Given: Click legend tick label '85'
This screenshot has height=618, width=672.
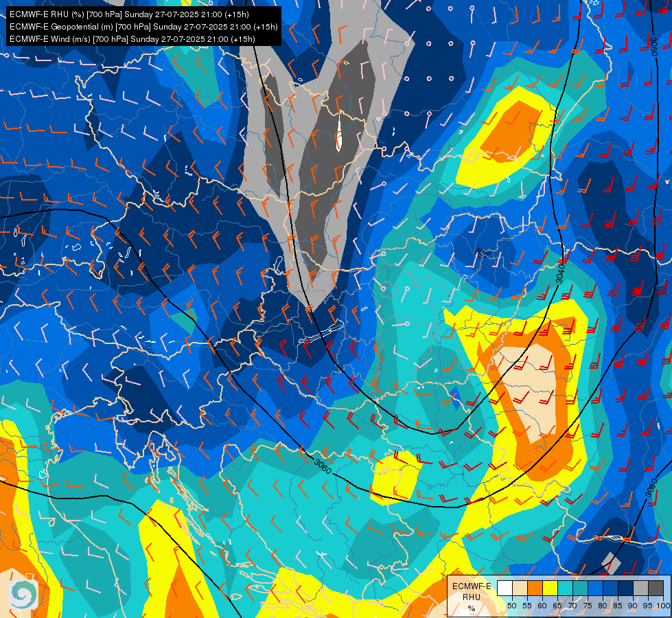Looking at the screenshot, I should pyautogui.click(x=618, y=606).
